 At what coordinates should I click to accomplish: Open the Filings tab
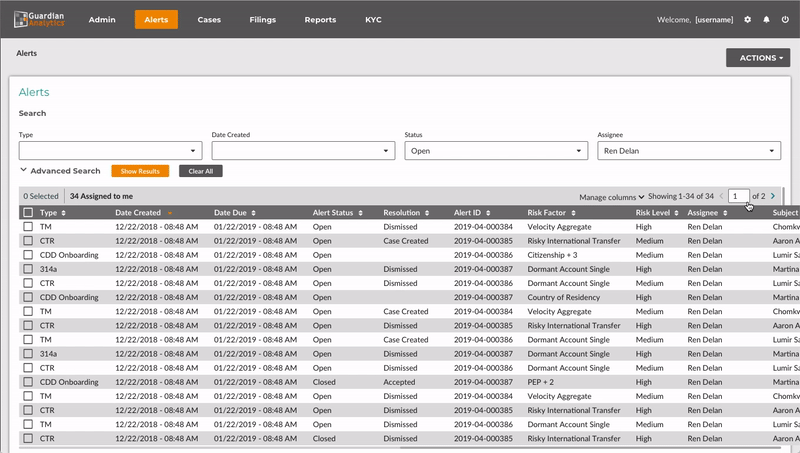point(263,19)
